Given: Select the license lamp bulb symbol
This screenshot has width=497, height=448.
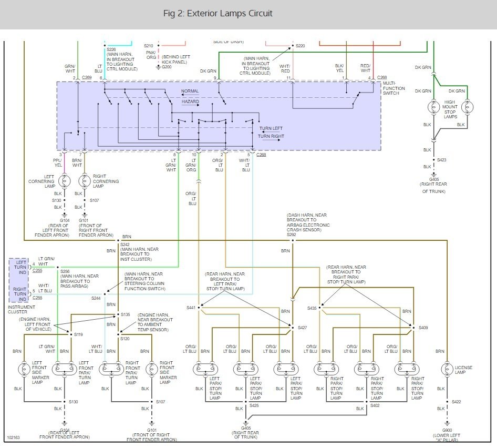Looking at the screenshot, I should 447,369.
